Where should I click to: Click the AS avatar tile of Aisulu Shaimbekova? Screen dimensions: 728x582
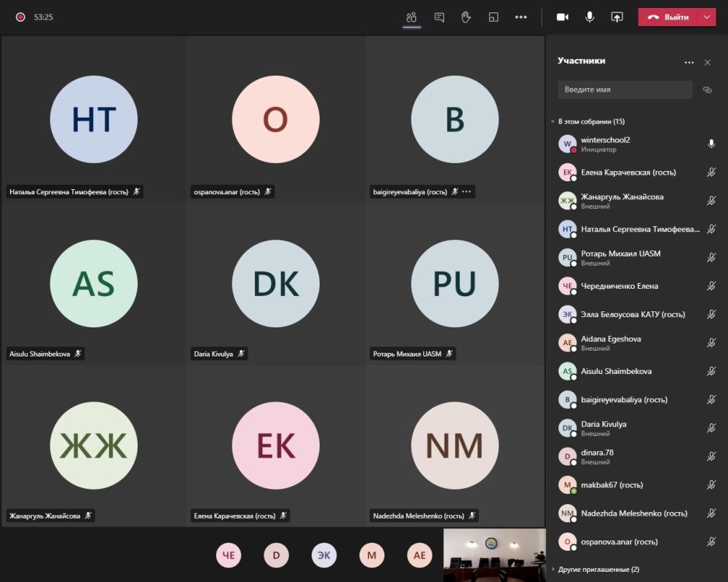click(94, 284)
